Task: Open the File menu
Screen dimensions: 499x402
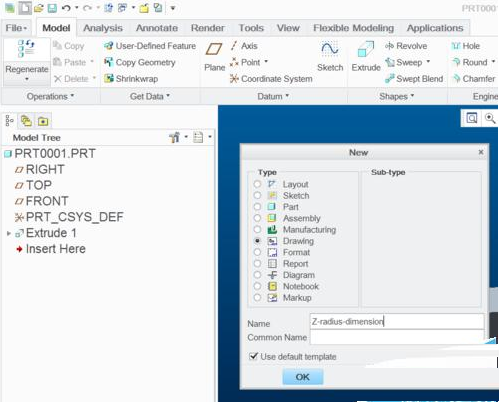Action: [x=16, y=28]
